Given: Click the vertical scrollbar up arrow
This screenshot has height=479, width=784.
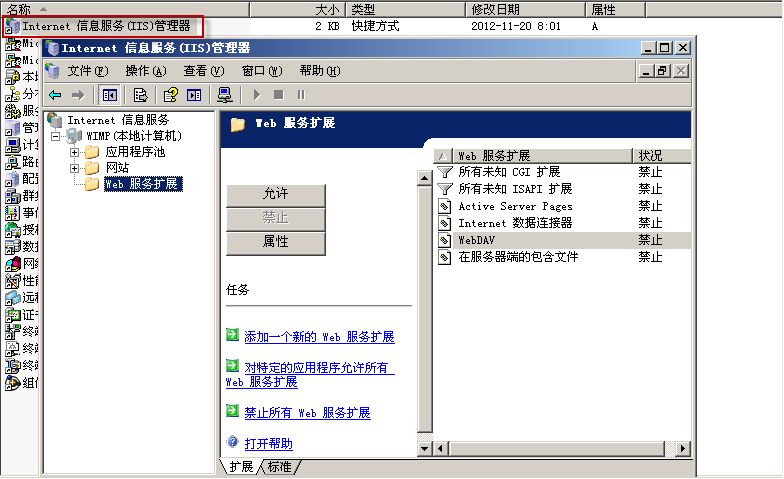Looking at the screenshot, I should (424, 178).
